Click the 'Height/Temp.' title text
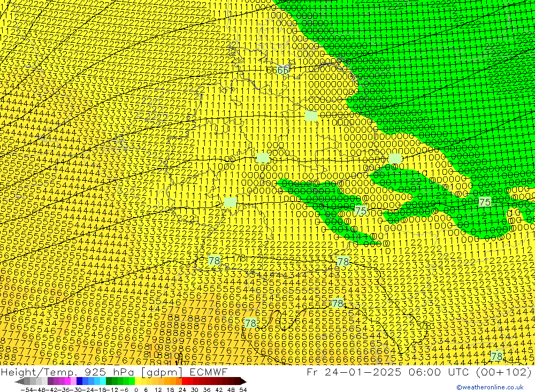The width and height of the screenshot is (535, 392). 38,372
